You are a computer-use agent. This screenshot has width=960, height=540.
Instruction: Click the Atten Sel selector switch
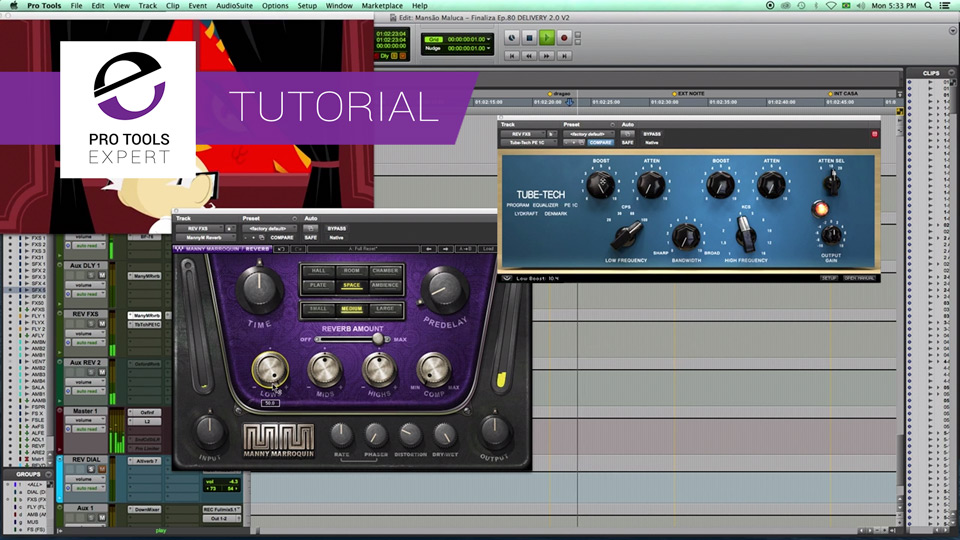coord(831,182)
